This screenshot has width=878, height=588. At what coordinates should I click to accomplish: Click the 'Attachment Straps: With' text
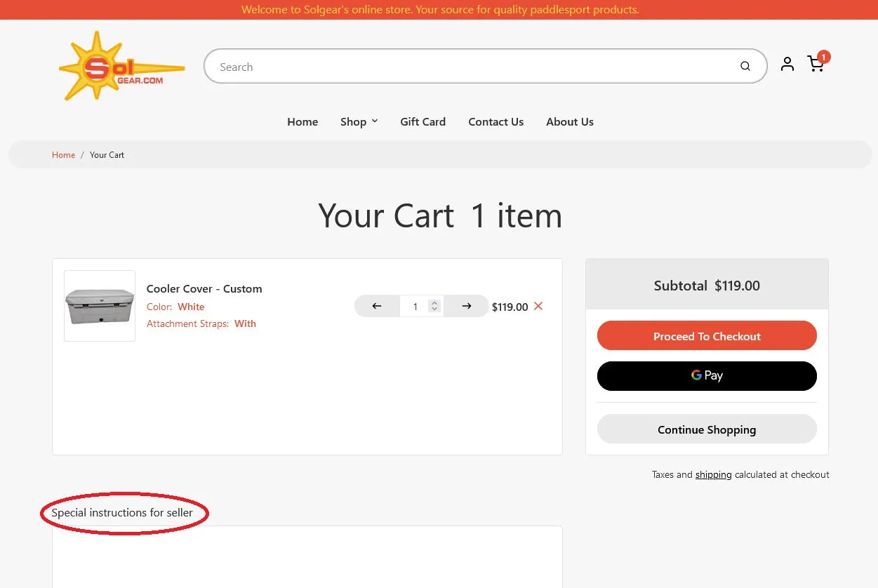201,323
